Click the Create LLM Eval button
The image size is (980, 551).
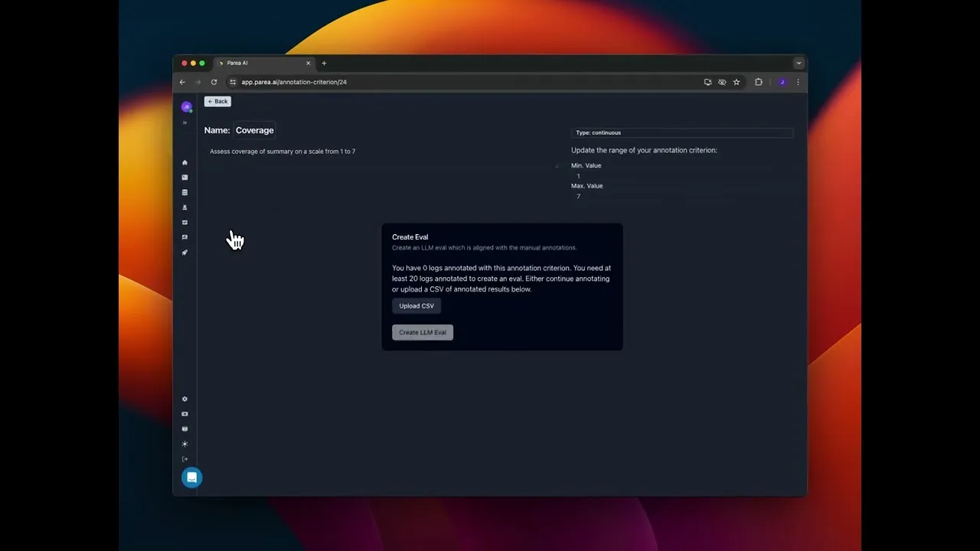point(423,332)
